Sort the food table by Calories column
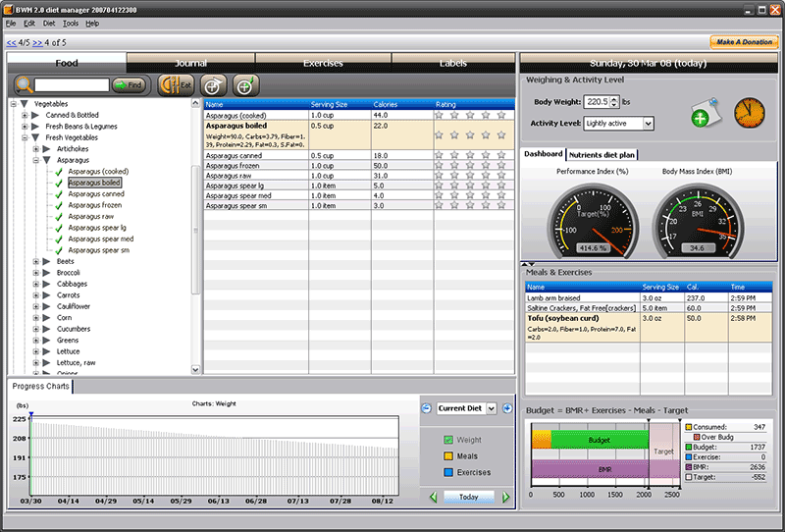Image resolution: width=785 pixels, height=532 pixels. point(402,105)
